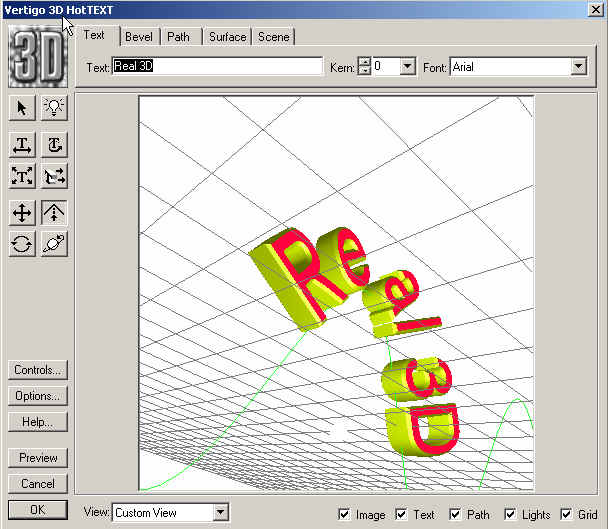Viewport: 608px width, 529px height.
Task: Open the Surface tab
Action: pos(228,37)
